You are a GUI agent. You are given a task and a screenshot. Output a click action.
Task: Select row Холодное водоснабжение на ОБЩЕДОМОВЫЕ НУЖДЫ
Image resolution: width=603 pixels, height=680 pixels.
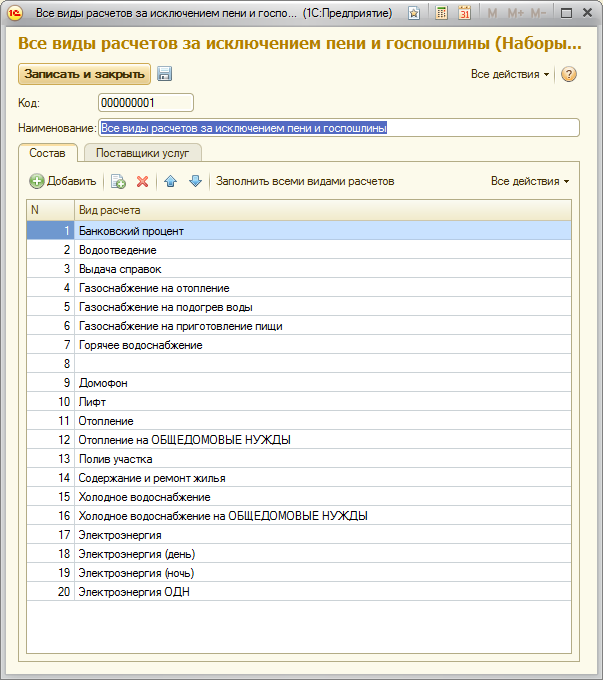(x=299, y=516)
